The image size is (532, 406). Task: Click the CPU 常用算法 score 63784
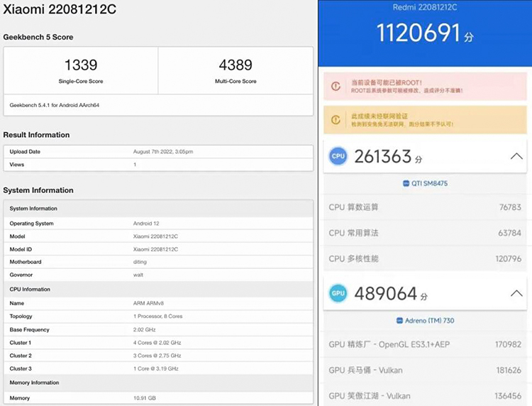[509, 233]
